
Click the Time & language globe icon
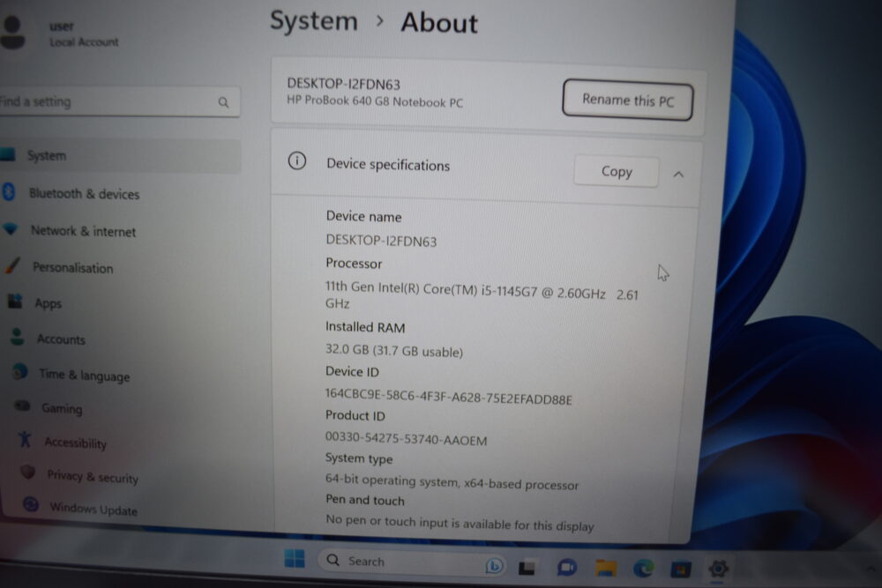[x=20, y=371]
